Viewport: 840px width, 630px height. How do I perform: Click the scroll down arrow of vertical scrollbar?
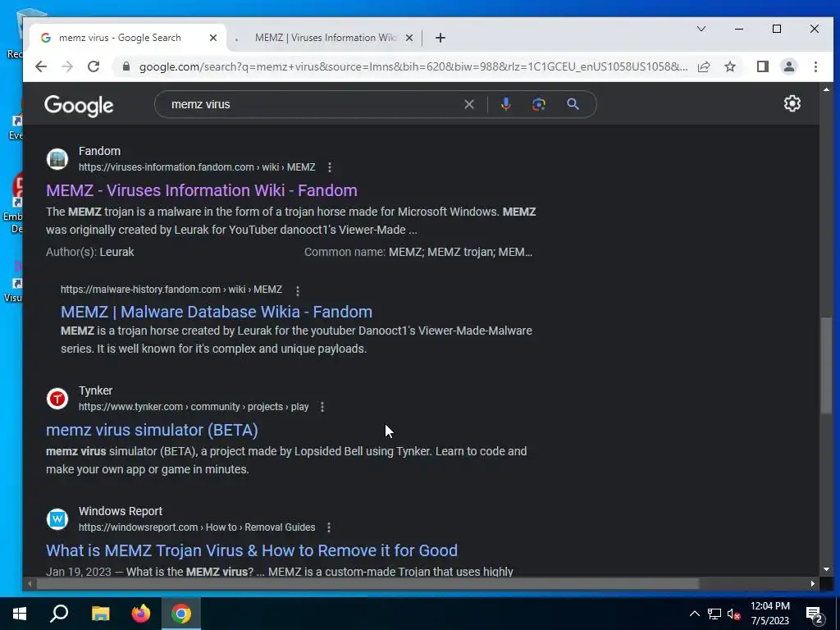pyautogui.click(x=826, y=569)
